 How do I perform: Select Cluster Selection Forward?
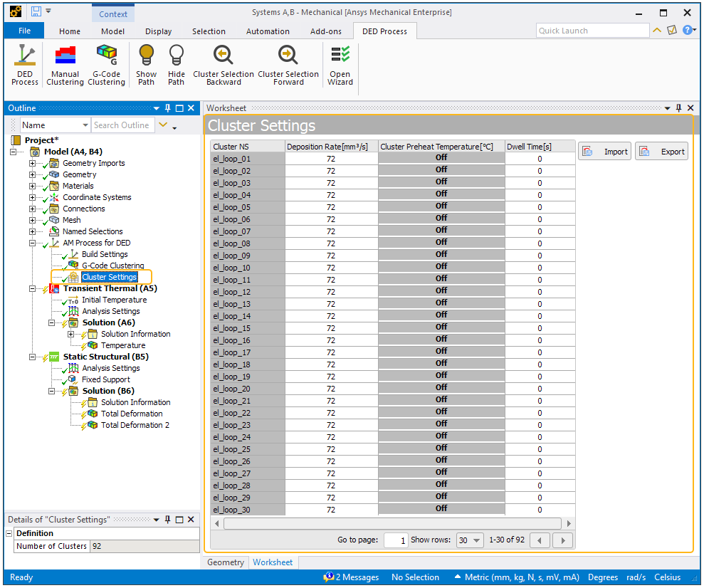coord(288,65)
